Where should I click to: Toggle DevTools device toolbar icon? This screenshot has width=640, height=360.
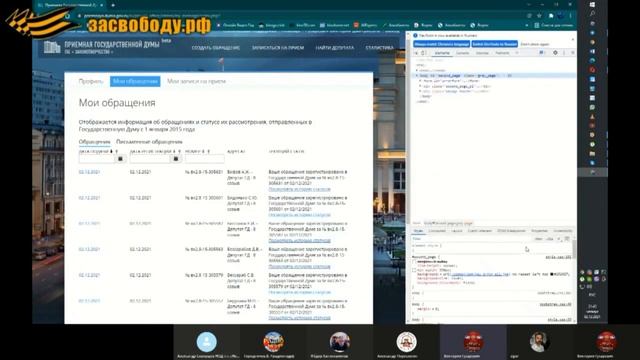424,53
